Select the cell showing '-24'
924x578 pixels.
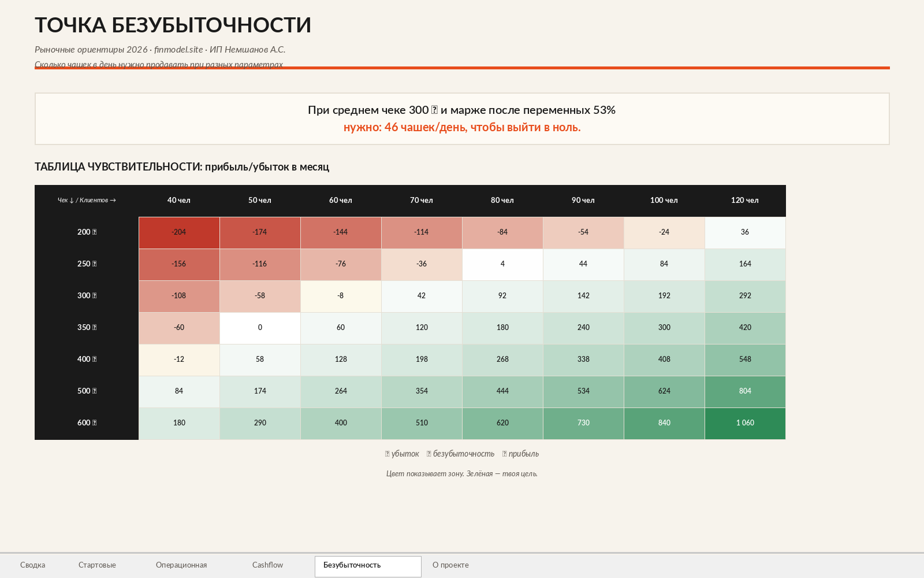664,232
